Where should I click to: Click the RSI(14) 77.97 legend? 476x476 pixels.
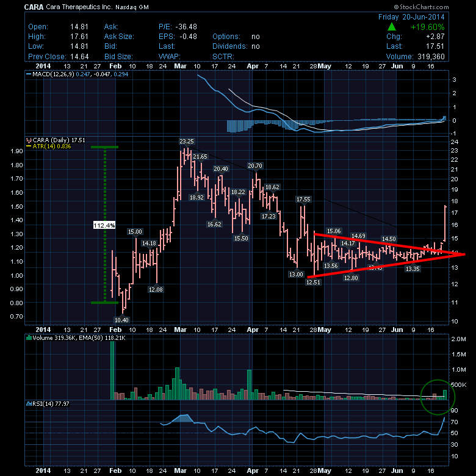pyautogui.click(x=48, y=404)
